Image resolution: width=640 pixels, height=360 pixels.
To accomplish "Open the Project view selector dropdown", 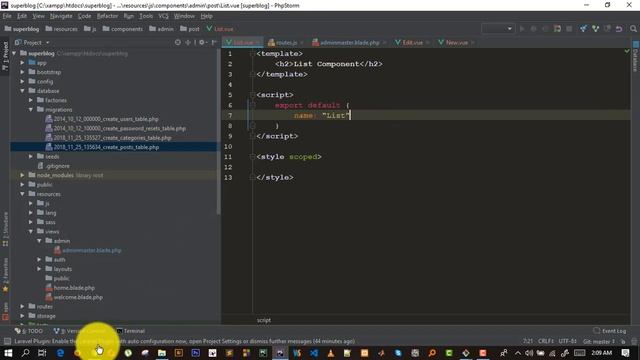I will tap(32, 42).
